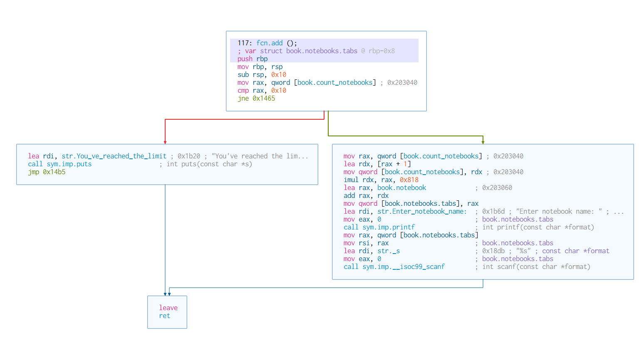Click the var struct book.notebooks.tabs comment line

click(x=316, y=51)
